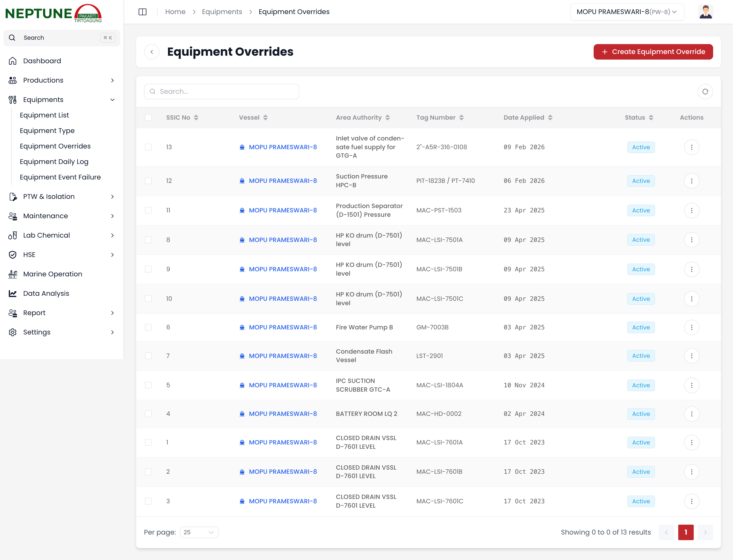
Task: Toggle the sidebar panel icon
Action: tap(142, 12)
